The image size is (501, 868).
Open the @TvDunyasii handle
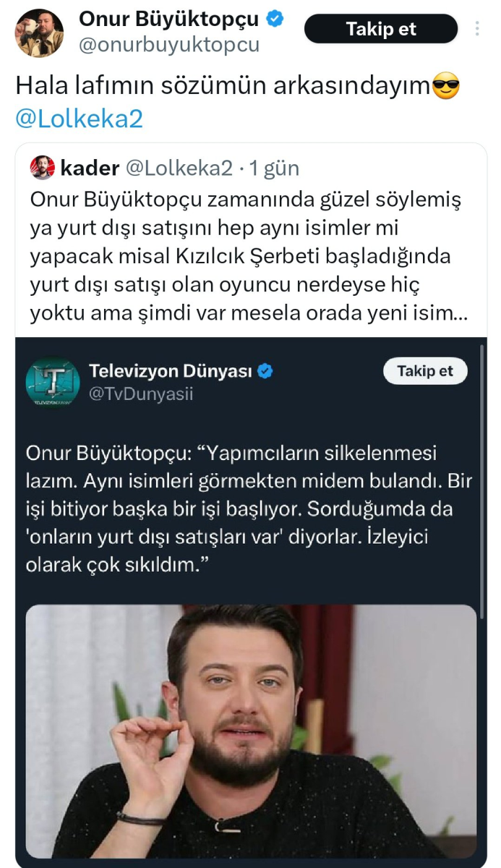(141, 394)
